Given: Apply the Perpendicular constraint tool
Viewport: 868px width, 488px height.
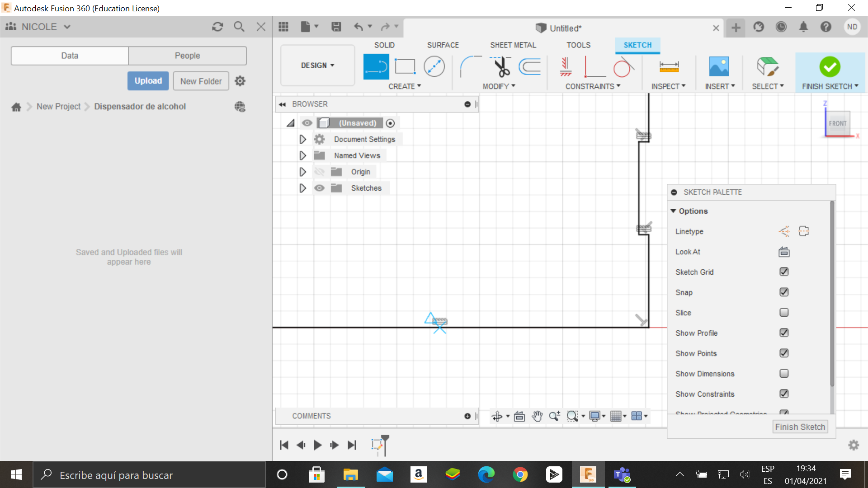Looking at the screenshot, I should coord(594,66).
